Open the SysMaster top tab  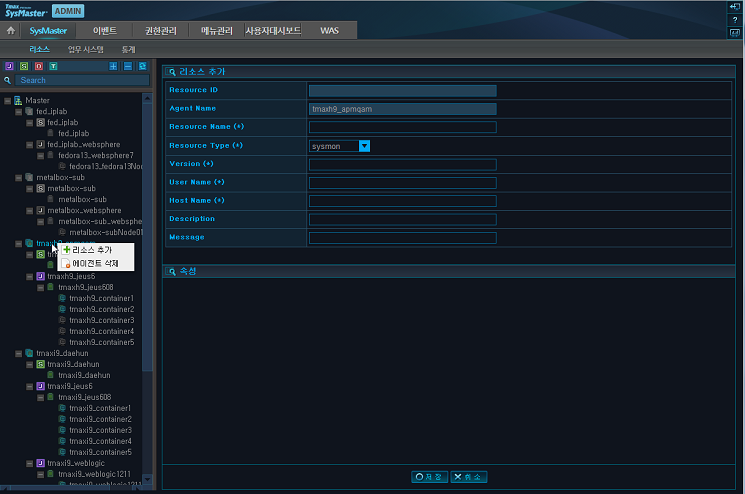click(48, 31)
